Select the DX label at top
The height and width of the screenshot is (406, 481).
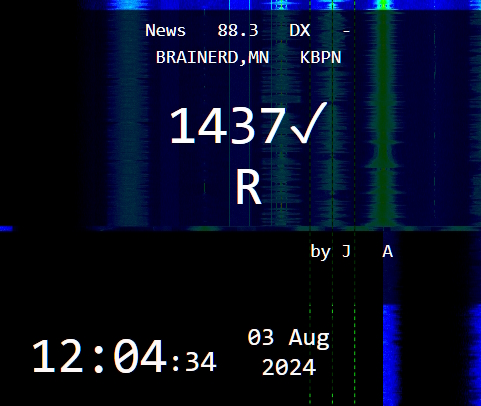coord(300,31)
